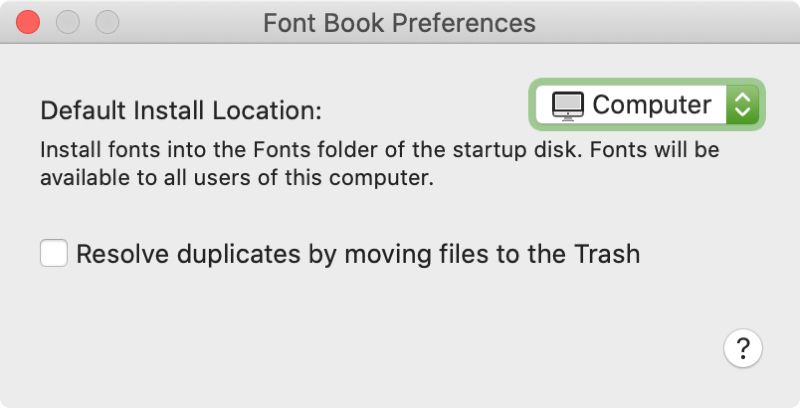Click the green up-down chevron arrows

click(742, 105)
